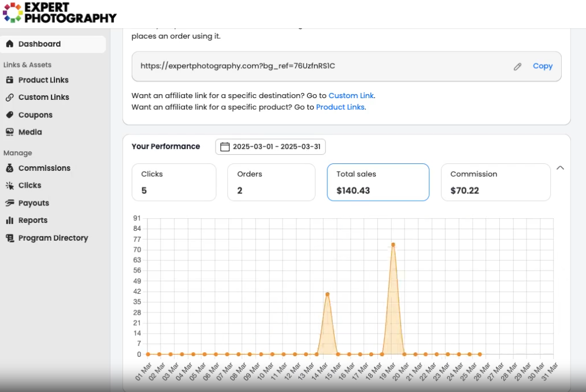Click the Reports bar chart icon
Viewport: 586px width, 392px height.
tap(10, 221)
